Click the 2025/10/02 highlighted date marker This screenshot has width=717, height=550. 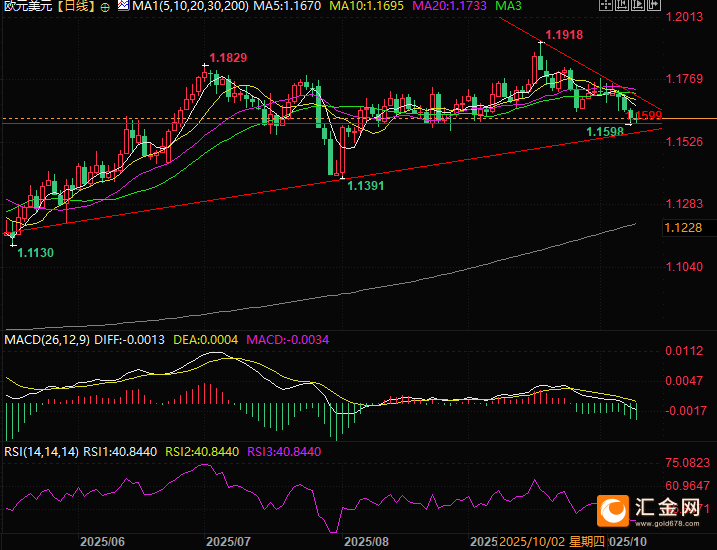[532, 541]
